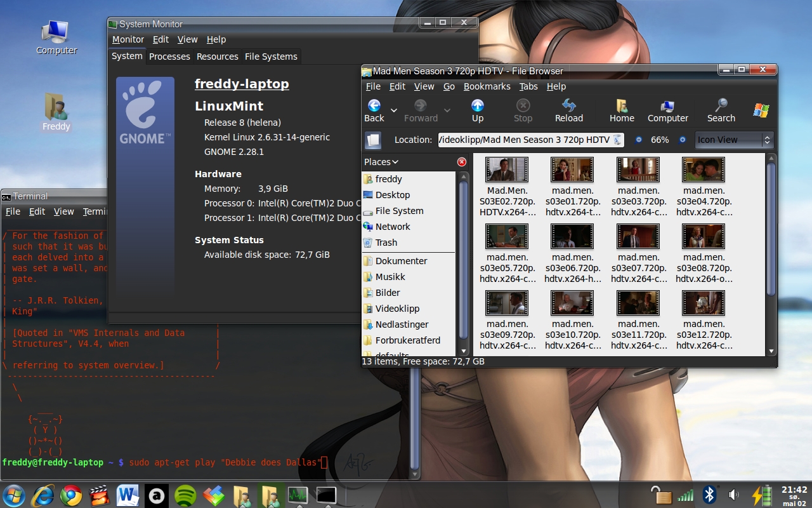Open Musikk bookmark in sidebar
This screenshot has width=812, height=508.
pyautogui.click(x=409, y=277)
